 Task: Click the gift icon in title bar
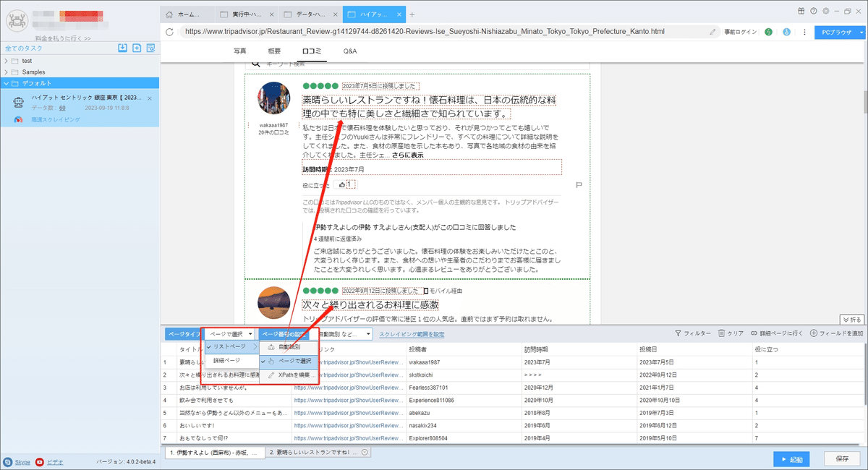pyautogui.click(x=801, y=11)
